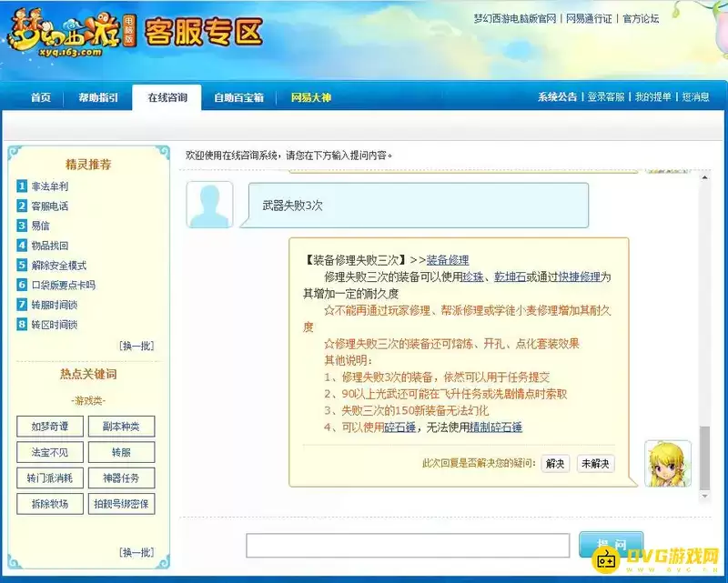Click number 6 icon beside 口袋版要点卡吗
The height and width of the screenshot is (583, 728).
click(x=22, y=285)
